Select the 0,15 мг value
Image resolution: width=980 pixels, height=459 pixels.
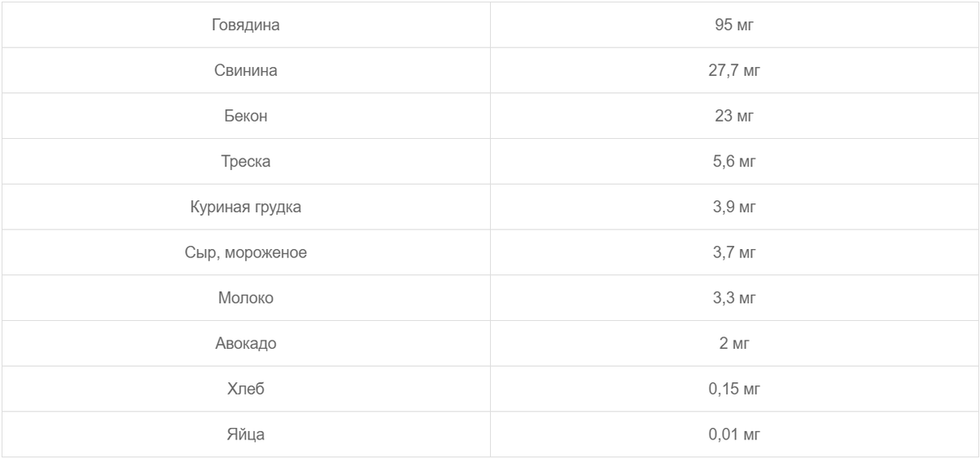(734, 389)
